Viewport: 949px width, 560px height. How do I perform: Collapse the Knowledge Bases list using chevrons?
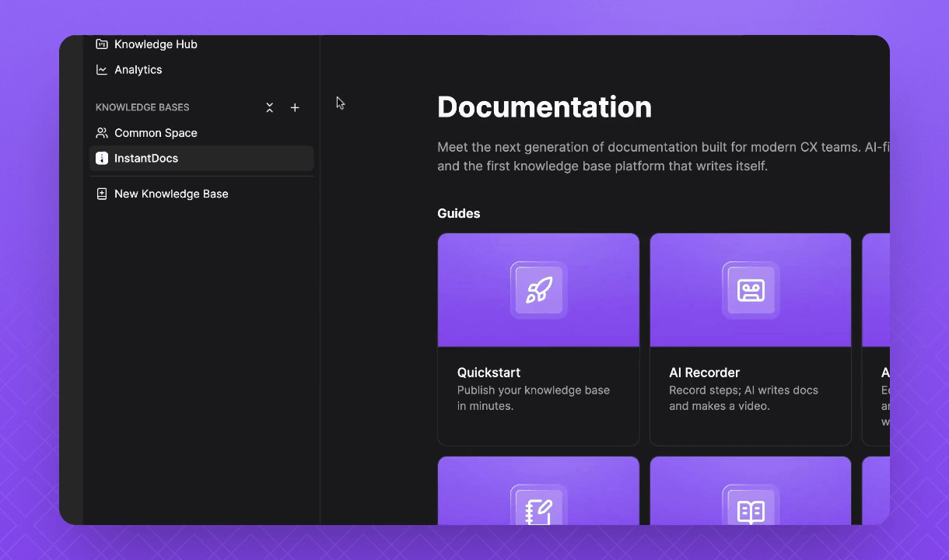[x=269, y=108]
